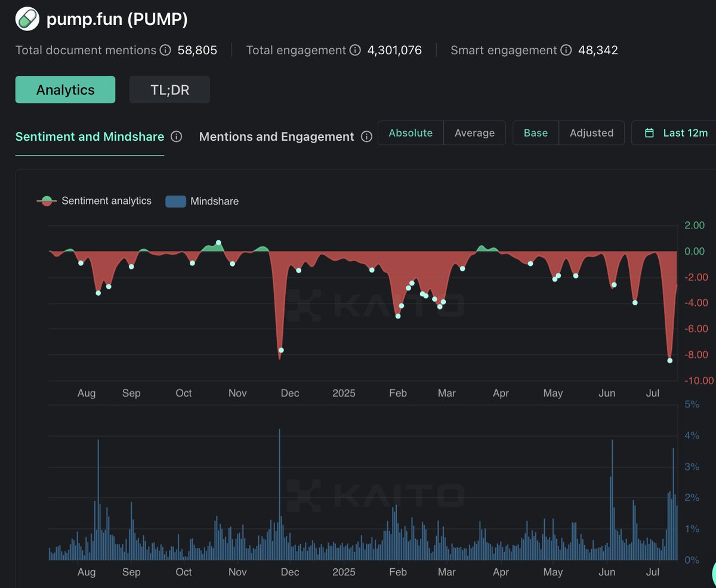Switch to Mentions and Engagement tab
This screenshot has height=588, width=716.
tap(276, 137)
